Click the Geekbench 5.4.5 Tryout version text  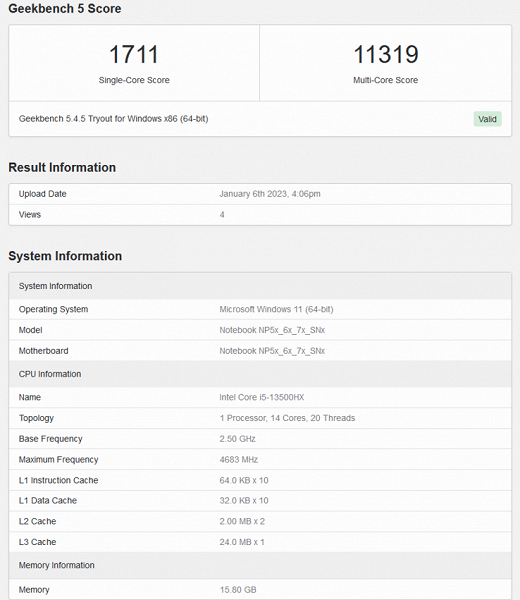[113, 119]
